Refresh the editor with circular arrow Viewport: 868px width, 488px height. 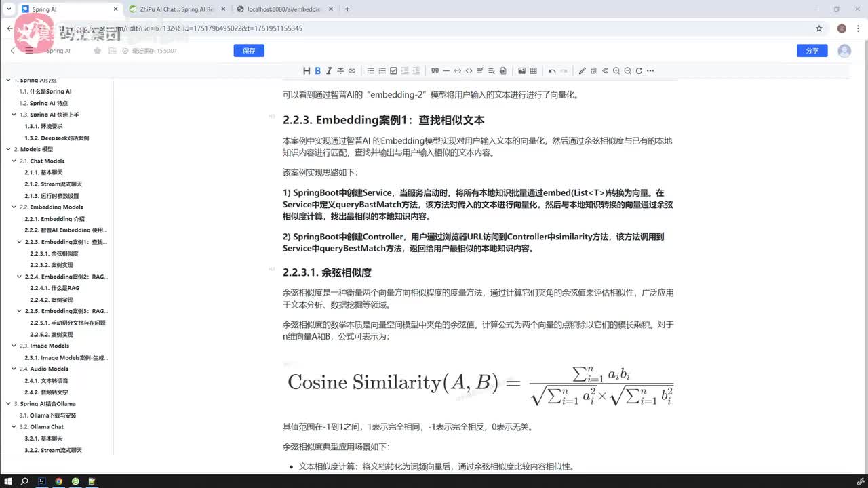pyautogui.click(x=639, y=70)
